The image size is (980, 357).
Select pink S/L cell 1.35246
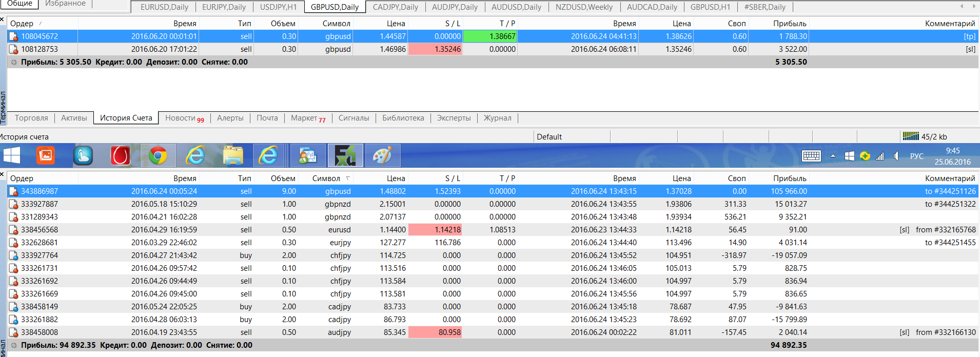[x=435, y=49]
